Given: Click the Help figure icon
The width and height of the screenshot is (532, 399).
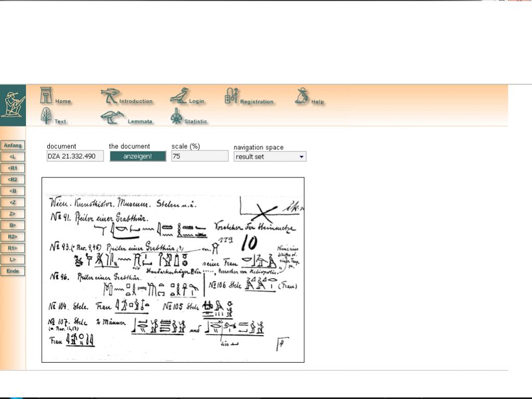Looking at the screenshot, I should [x=302, y=96].
